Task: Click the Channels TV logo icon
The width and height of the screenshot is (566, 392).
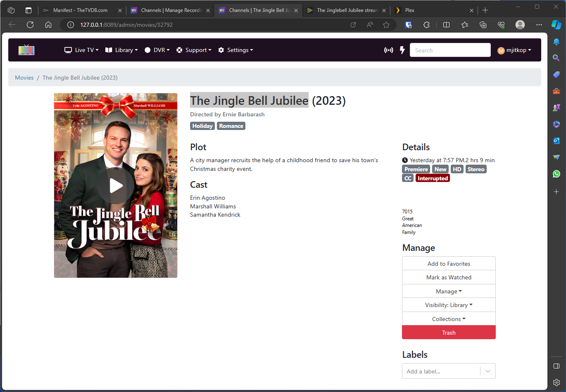Action: [x=26, y=50]
